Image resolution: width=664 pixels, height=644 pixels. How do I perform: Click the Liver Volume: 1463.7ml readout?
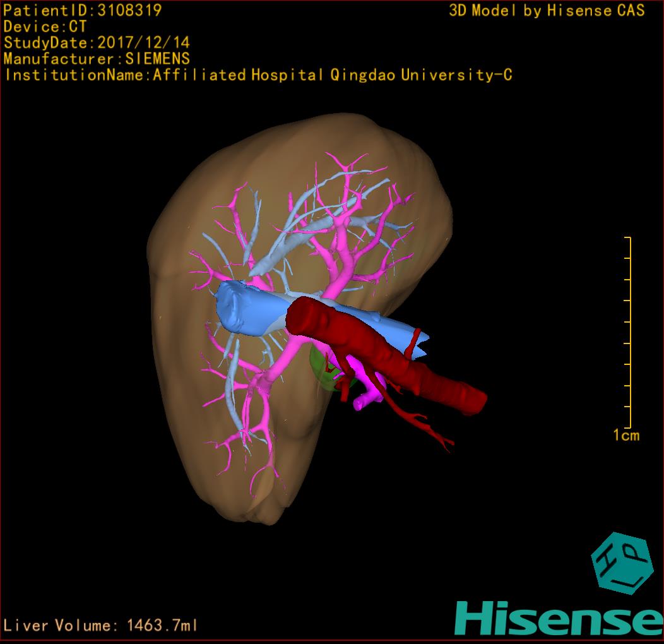[100, 625]
